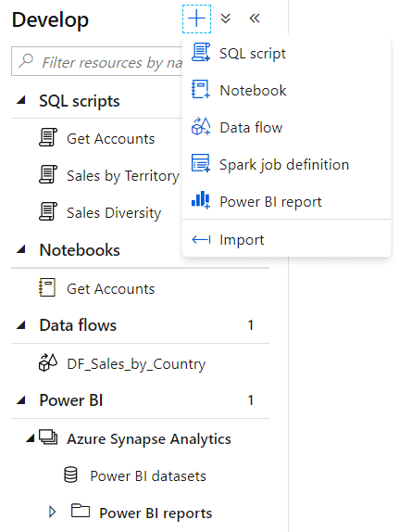Open Power BI datasets
This screenshot has width=399, height=532.
tap(148, 476)
